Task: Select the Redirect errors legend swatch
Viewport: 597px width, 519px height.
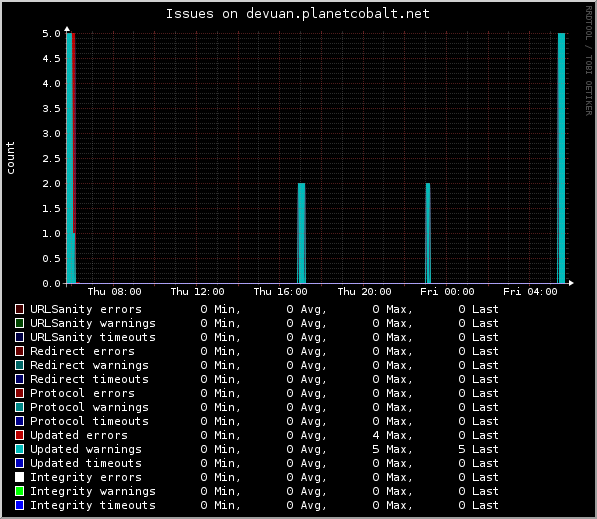Action: (19, 351)
